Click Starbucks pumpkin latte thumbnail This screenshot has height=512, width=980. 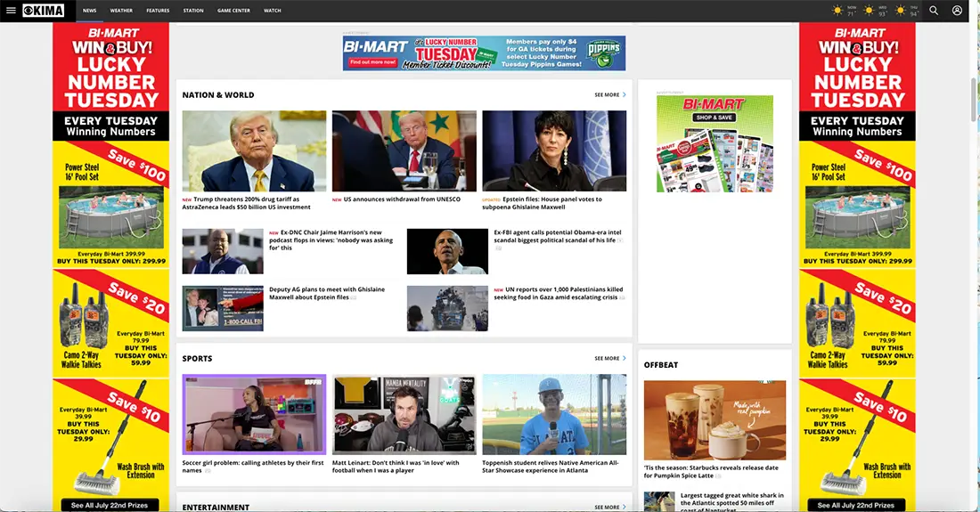point(715,420)
